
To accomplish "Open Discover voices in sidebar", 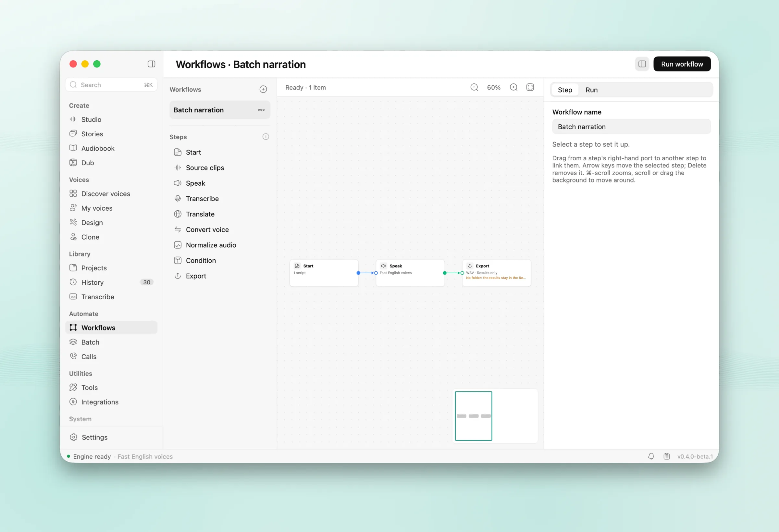I will point(111,194).
